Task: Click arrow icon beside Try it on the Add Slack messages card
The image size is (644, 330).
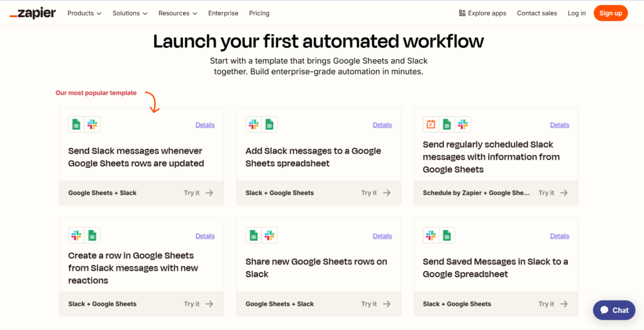Action: 387,193
